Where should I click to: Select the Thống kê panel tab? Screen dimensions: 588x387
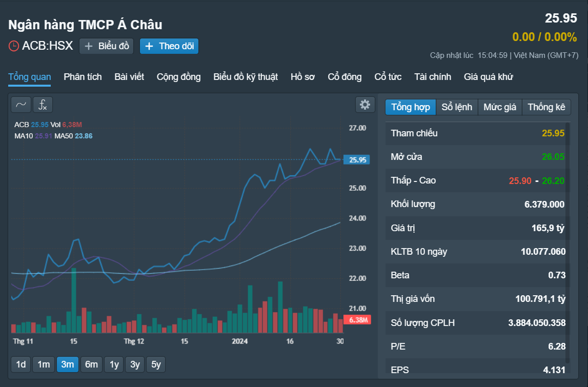pyautogui.click(x=546, y=107)
